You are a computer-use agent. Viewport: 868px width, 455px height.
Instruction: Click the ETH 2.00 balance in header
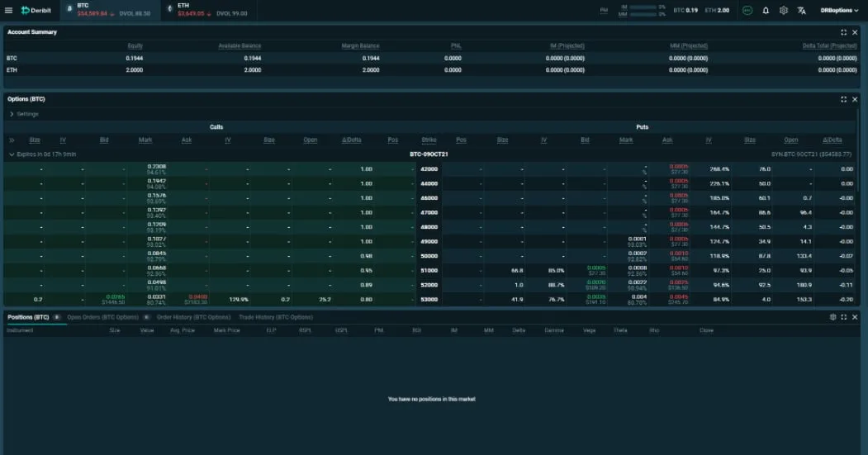point(717,11)
